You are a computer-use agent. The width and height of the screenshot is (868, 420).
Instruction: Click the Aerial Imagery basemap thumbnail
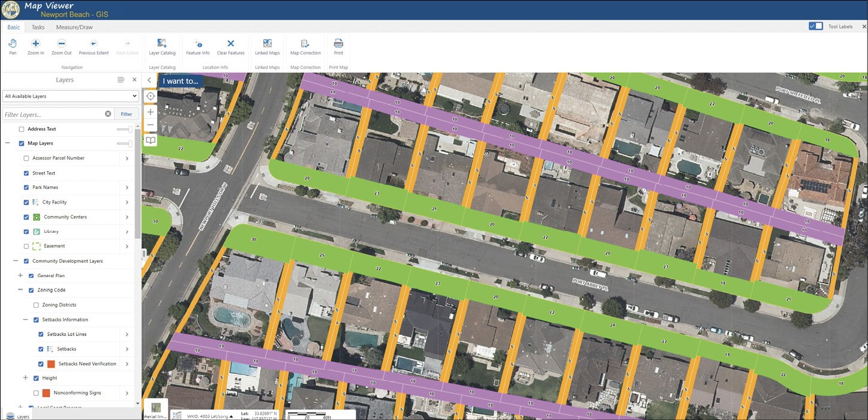pos(155,408)
